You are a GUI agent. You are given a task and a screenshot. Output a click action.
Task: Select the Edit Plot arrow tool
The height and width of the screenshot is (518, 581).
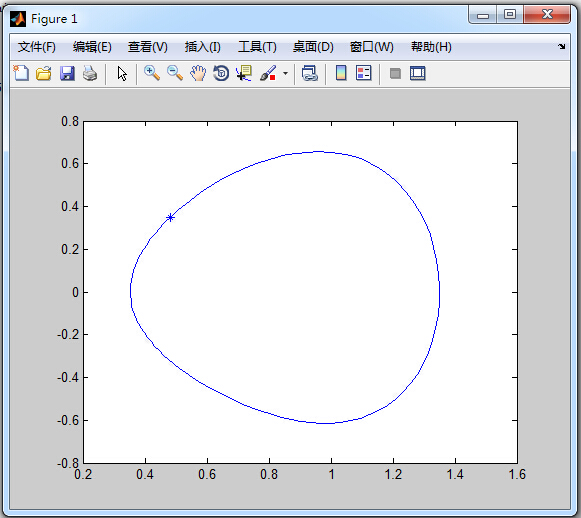coord(122,73)
